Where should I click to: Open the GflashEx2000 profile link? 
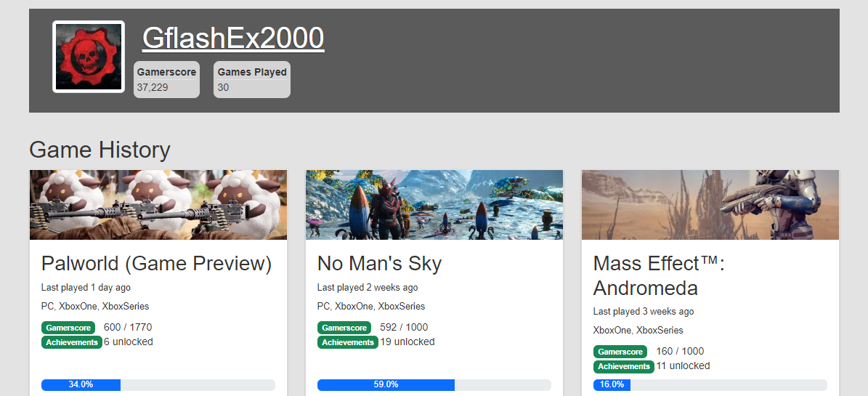pos(233,39)
